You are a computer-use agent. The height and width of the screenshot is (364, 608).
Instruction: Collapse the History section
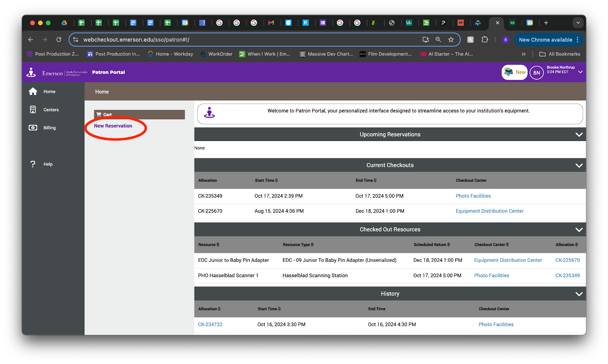pos(579,294)
